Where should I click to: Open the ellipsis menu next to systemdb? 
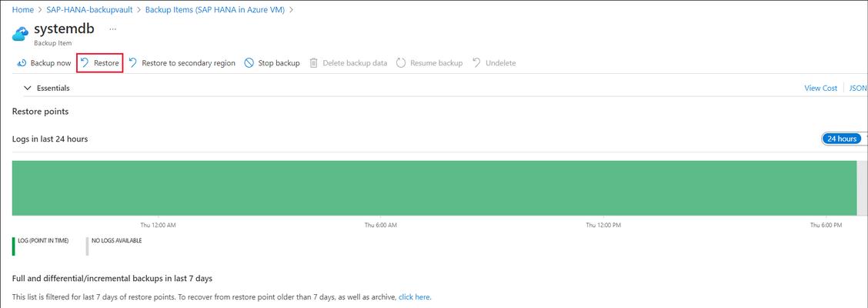(x=113, y=28)
